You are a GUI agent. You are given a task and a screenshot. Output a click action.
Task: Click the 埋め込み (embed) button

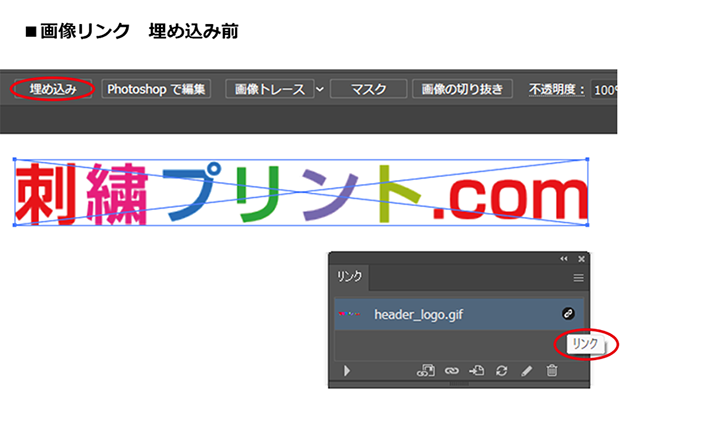pos(53,89)
